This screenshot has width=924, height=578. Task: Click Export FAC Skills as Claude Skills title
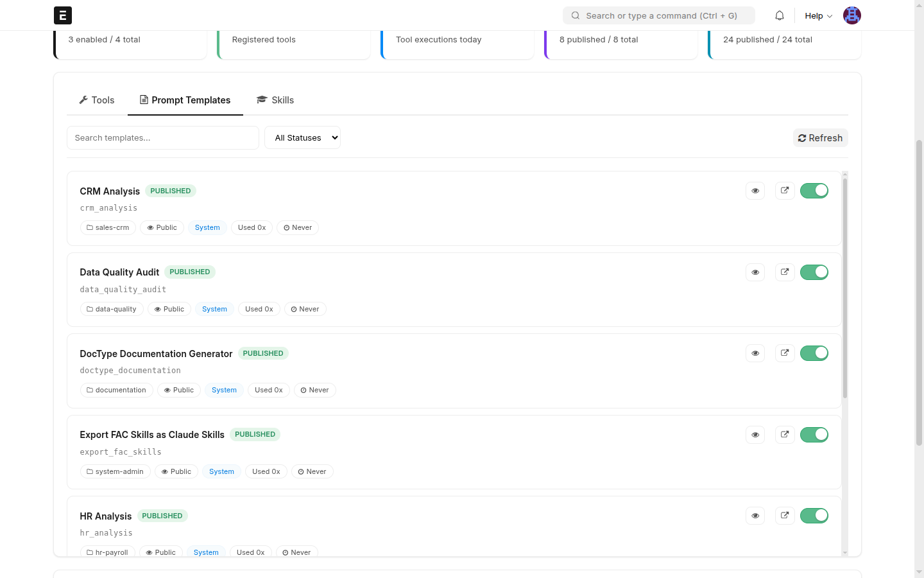tap(152, 435)
